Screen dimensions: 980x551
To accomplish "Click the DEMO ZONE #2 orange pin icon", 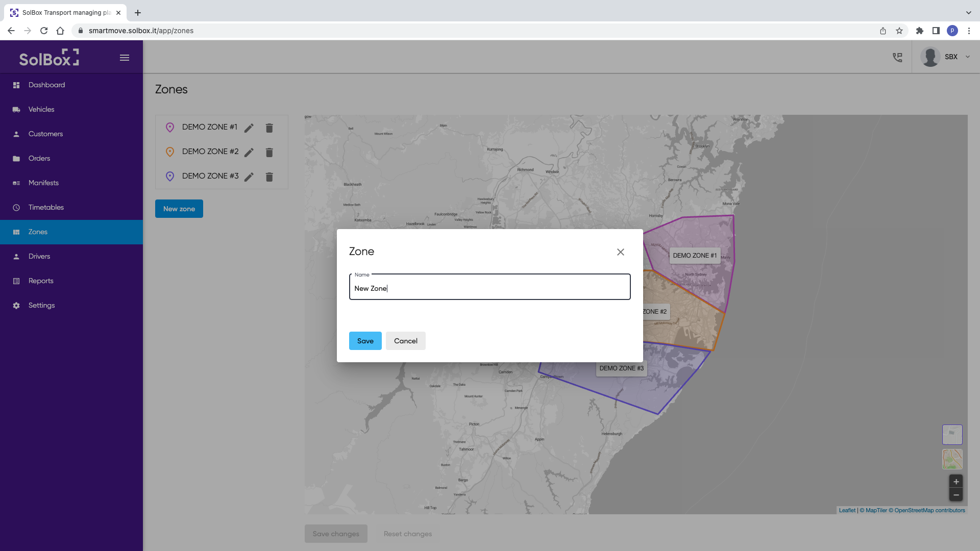I will click(170, 152).
